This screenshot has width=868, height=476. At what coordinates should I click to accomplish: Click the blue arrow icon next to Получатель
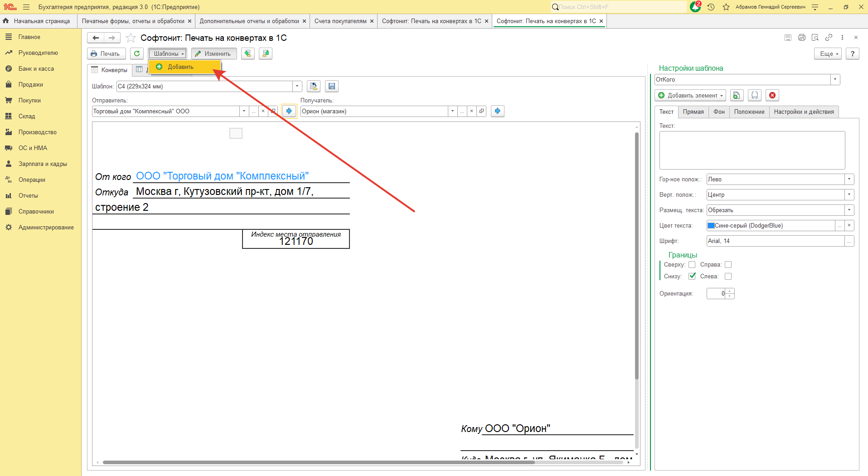(x=497, y=111)
